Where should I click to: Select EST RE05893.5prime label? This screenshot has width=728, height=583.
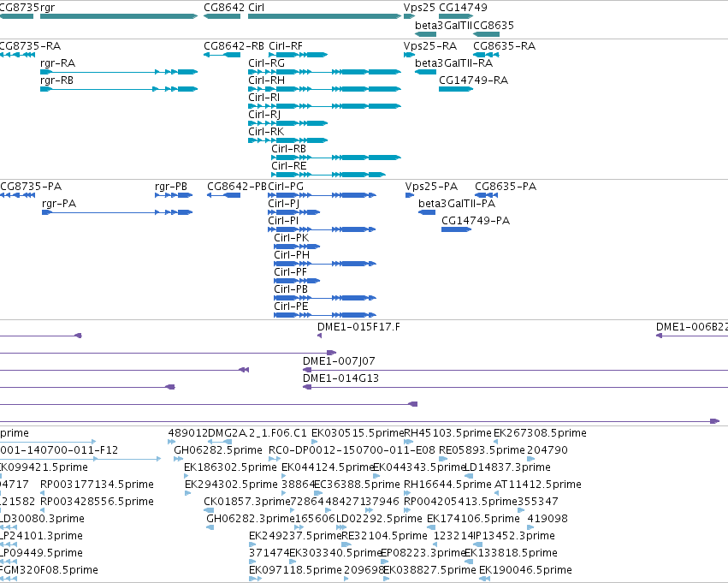coord(482,450)
